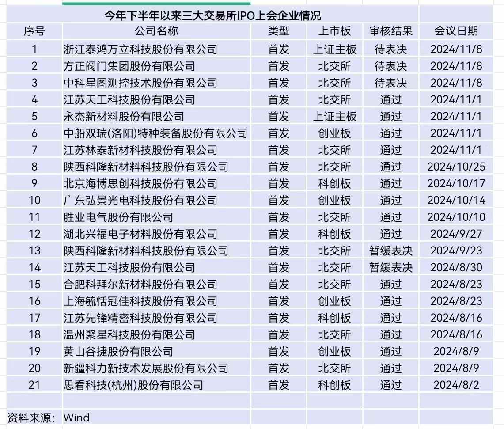Select 科创板 in the 湖北兴福电子 row

(x=335, y=234)
